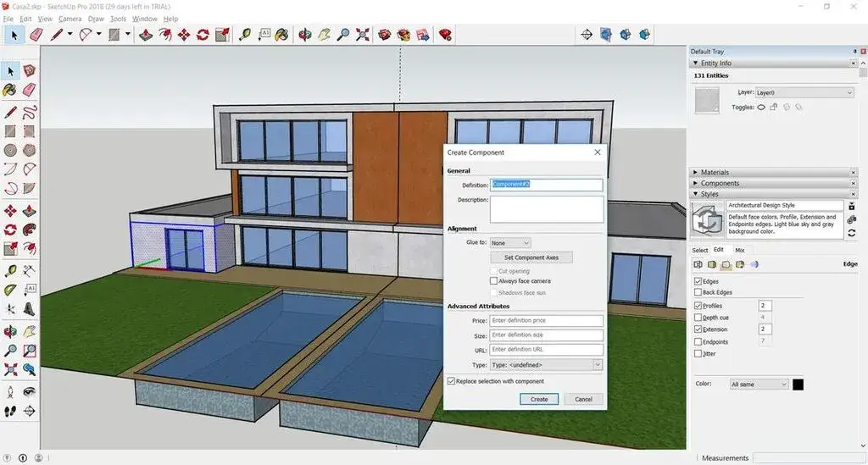Choose the 3D Text tool
868x465 pixels.
pyautogui.click(x=30, y=309)
